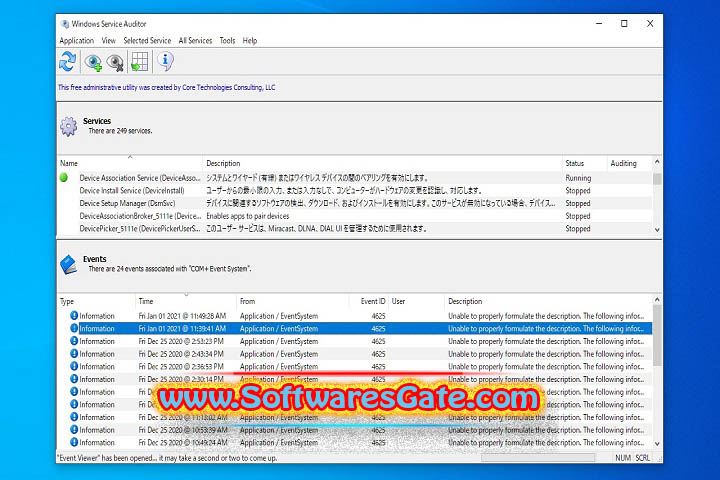Click Stopped status of Device Setup Manager
The image size is (720, 480).
tap(578, 203)
